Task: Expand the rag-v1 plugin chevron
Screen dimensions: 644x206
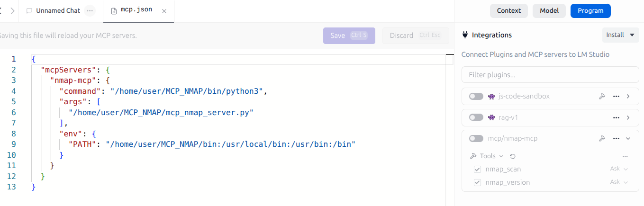Action: click(x=628, y=117)
